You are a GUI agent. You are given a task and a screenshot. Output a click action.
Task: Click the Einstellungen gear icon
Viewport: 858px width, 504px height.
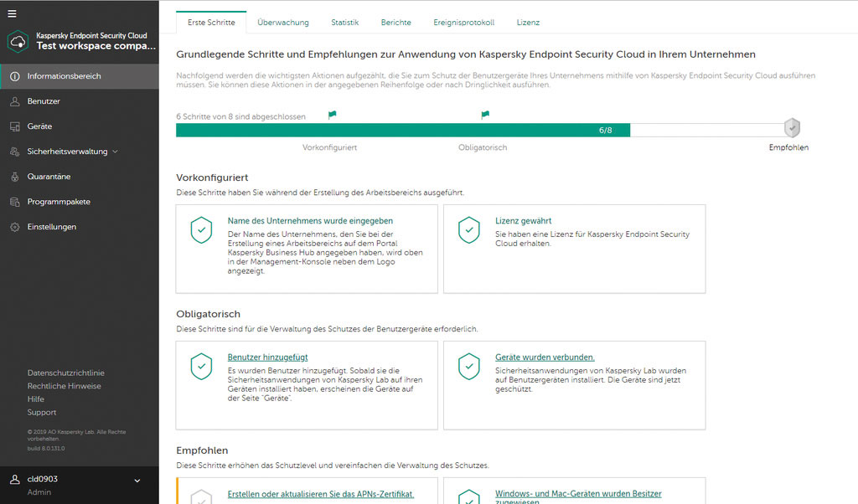click(15, 228)
